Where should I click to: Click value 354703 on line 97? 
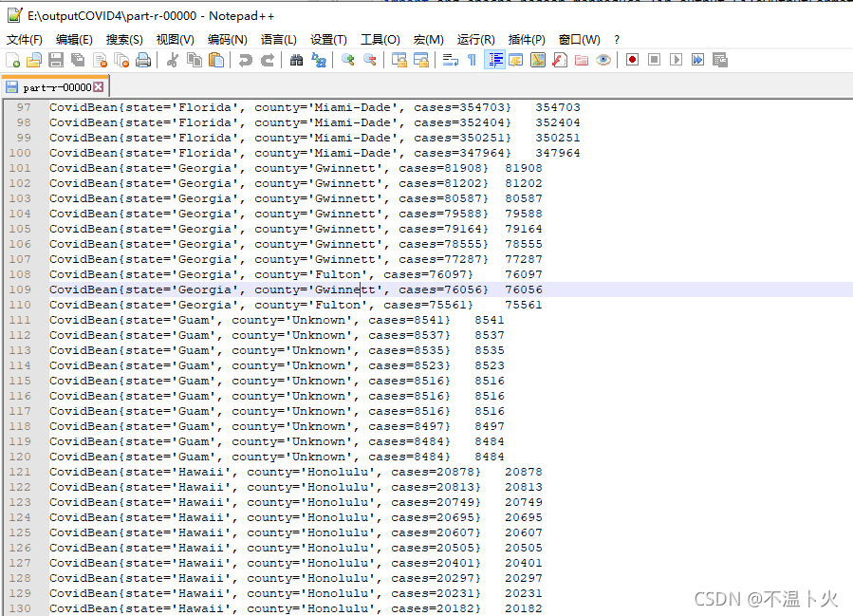click(x=558, y=107)
